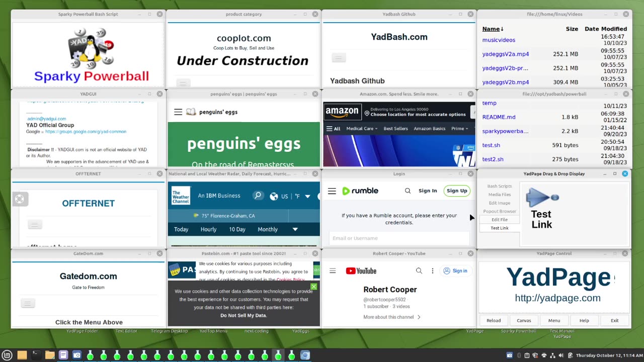The height and width of the screenshot is (362, 644).
Task: Expand the Monthly dropdown on weather page
Action: pyautogui.click(x=295, y=229)
